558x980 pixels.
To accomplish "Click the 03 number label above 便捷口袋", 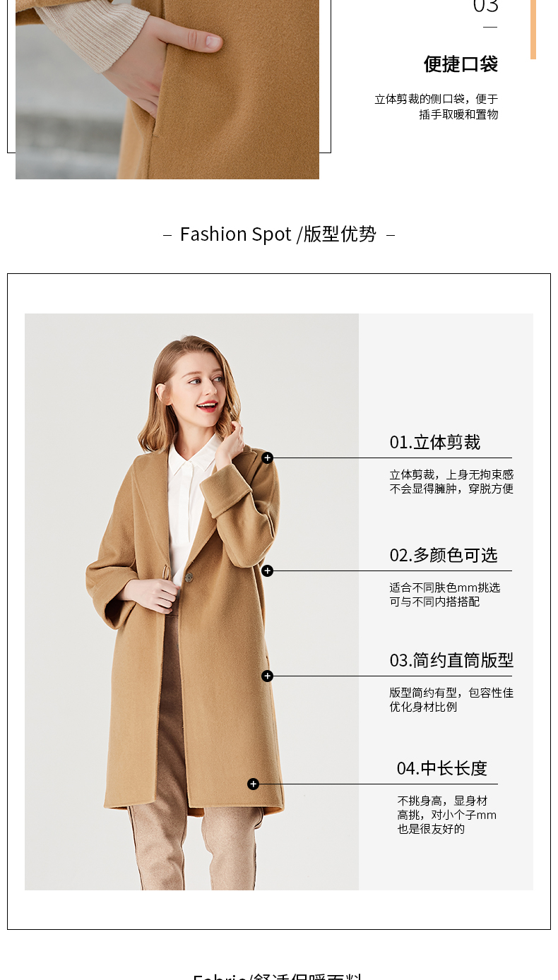I will pos(486,7).
